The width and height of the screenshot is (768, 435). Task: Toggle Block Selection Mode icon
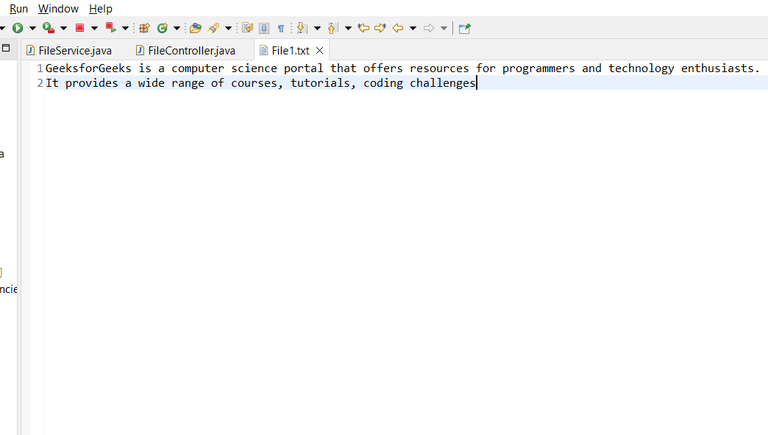tap(264, 28)
